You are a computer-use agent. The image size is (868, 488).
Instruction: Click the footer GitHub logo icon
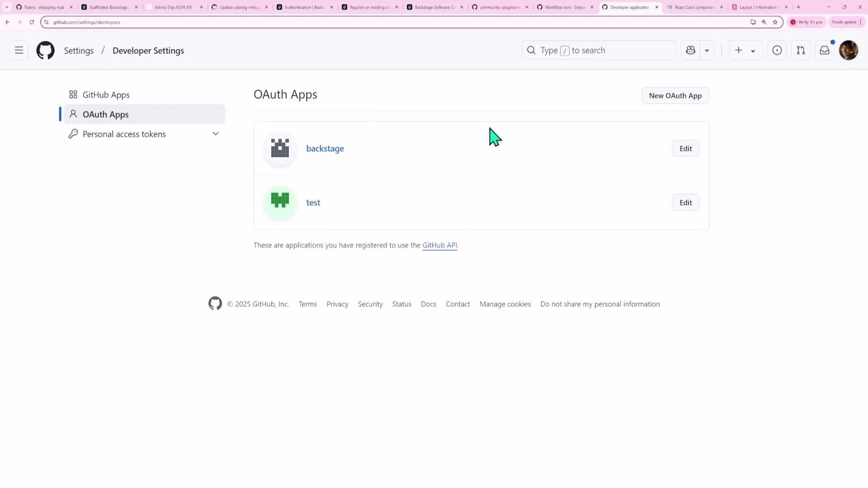pos(215,304)
